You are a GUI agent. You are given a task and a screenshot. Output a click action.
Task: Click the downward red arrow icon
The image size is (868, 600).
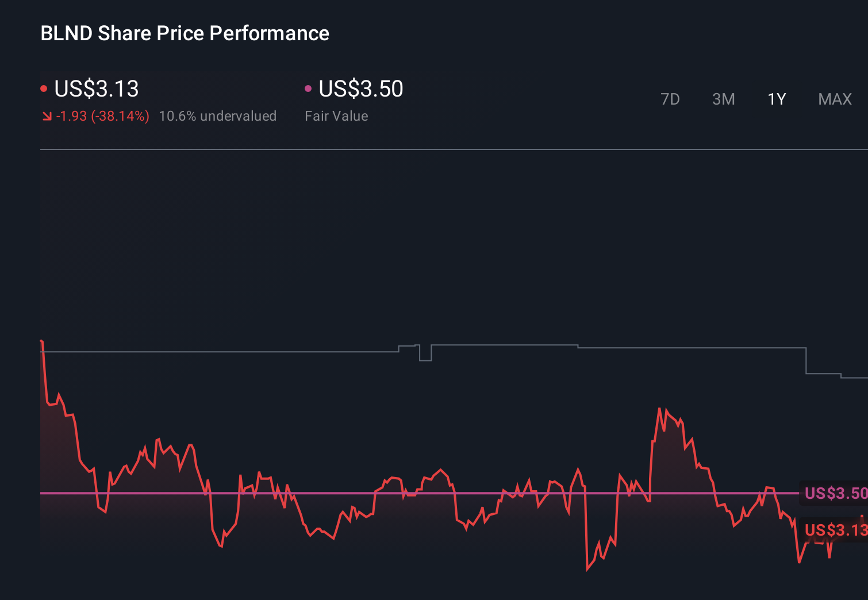(47, 116)
